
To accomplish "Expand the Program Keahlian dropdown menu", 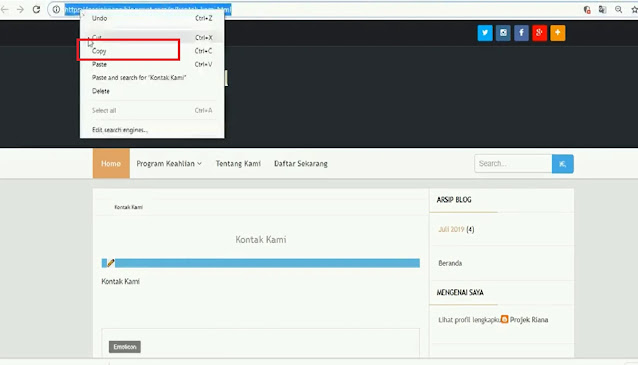I will tap(169, 164).
